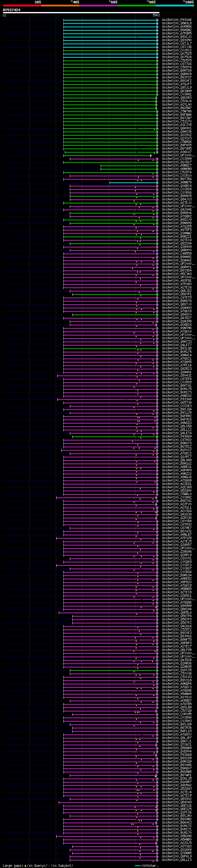
Task: Click the short cyan alignment bar for A9NN79
Action: 134,183
